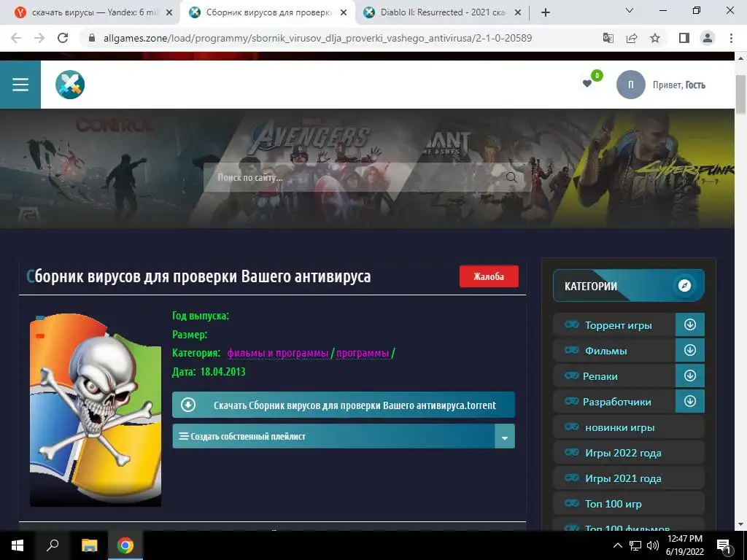Open the программы category link

pos(363,354)
